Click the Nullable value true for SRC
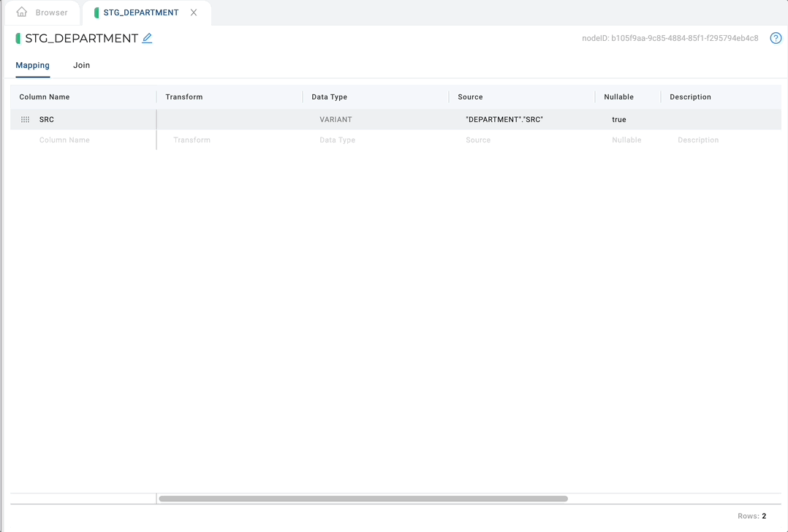This screenshot has height=532, width=788. click(x=619, y=118)
